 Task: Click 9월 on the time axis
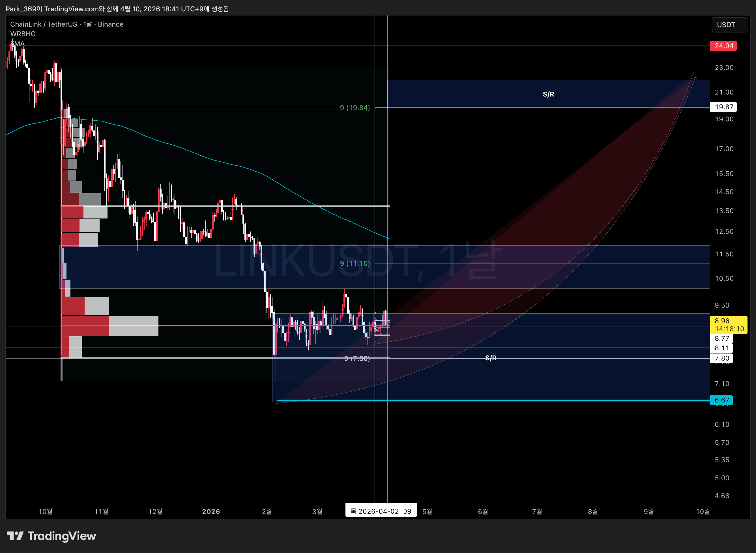tap(648, 511)
